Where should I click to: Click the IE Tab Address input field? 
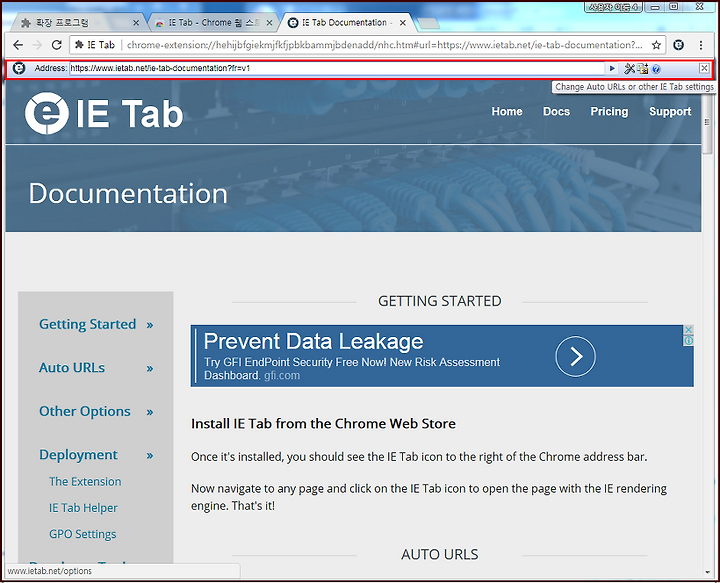point(337,68)
